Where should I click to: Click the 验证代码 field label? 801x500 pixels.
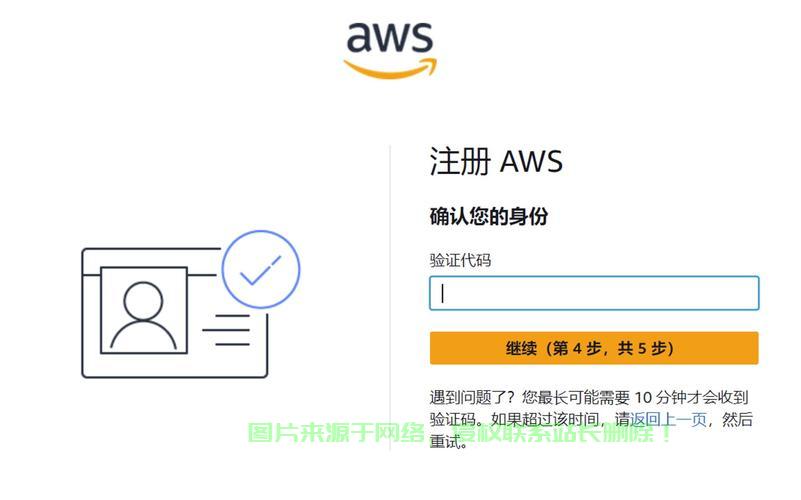coord(460,260)
